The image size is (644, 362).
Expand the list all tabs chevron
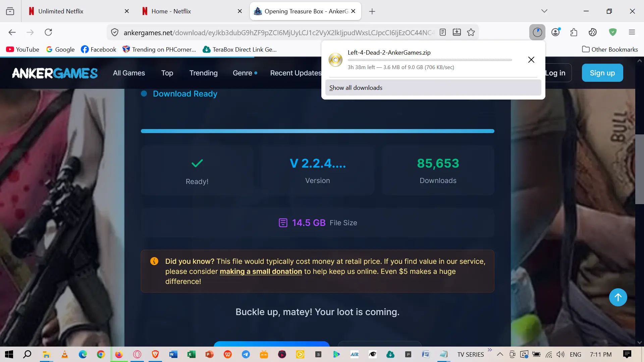544,11
